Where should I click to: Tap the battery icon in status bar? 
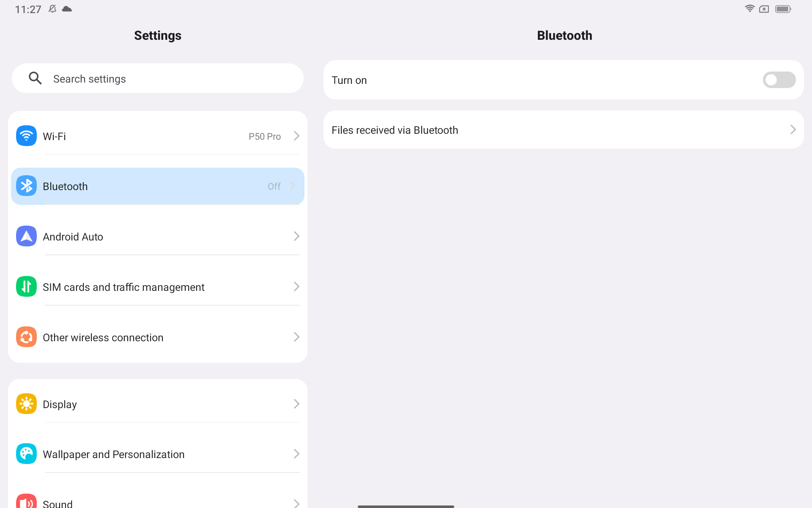(x=783, y=9)
